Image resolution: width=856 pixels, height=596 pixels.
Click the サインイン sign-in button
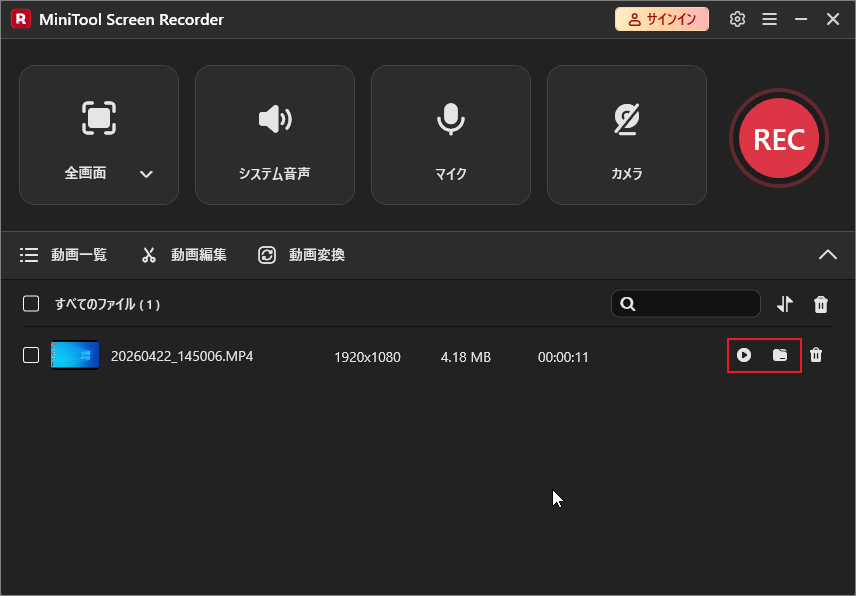click(x=661, y=18)
